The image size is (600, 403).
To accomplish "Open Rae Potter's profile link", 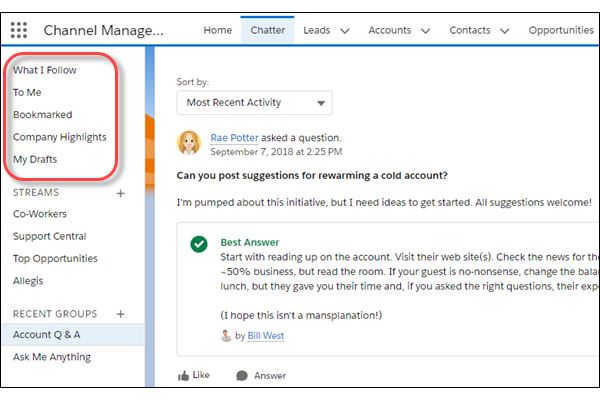I will [235, 138].
